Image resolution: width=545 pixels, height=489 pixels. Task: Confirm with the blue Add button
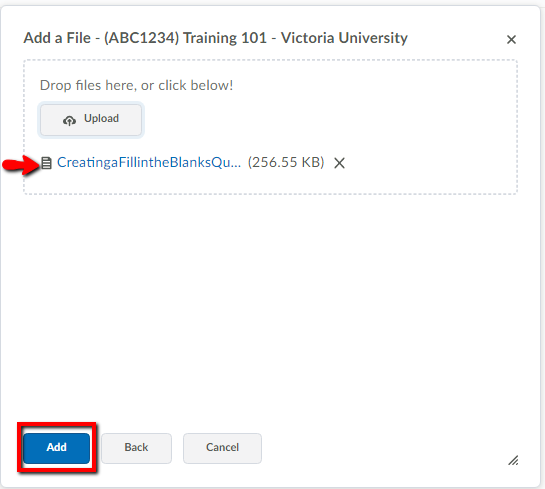click(x=56, y=448)
